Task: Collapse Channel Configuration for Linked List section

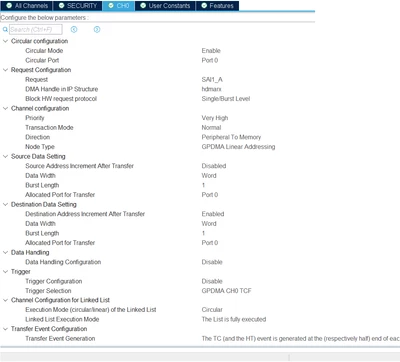Action: pos(5,300)
